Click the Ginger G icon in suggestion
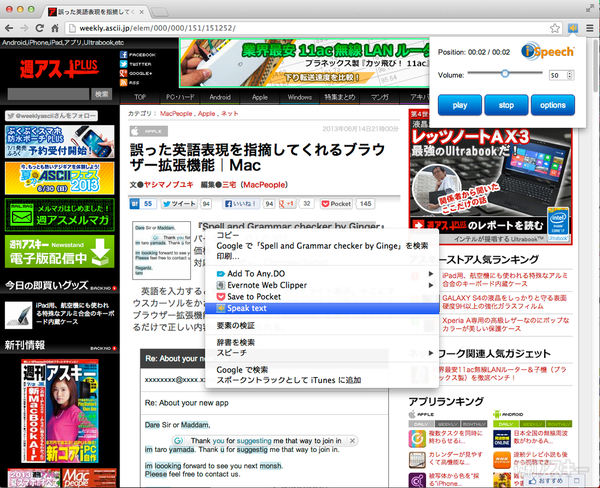Screen dimensions: 600x488 (178, 441)
